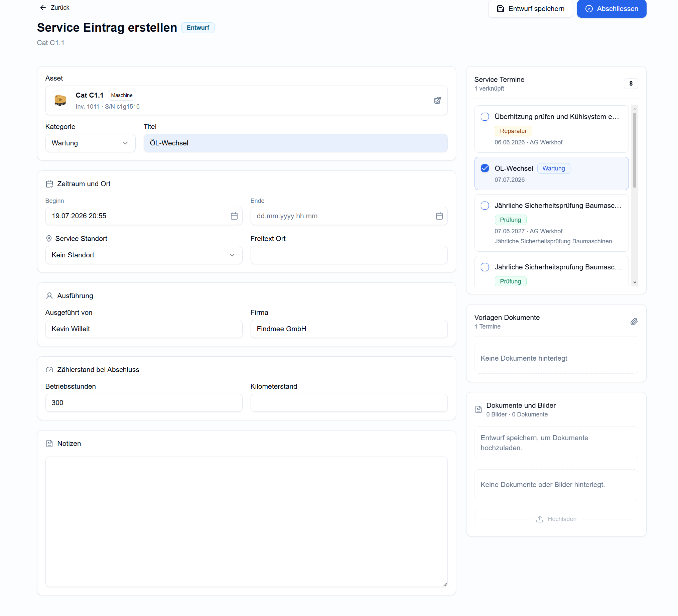Image resolution: width=678 pixels, height=616 pixels.
Task: Go back using the Zurück link
Action: coord(54,8)
